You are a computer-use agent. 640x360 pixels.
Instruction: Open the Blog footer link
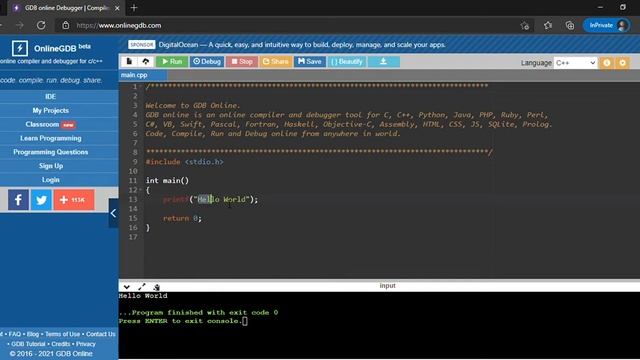[33, 334]
